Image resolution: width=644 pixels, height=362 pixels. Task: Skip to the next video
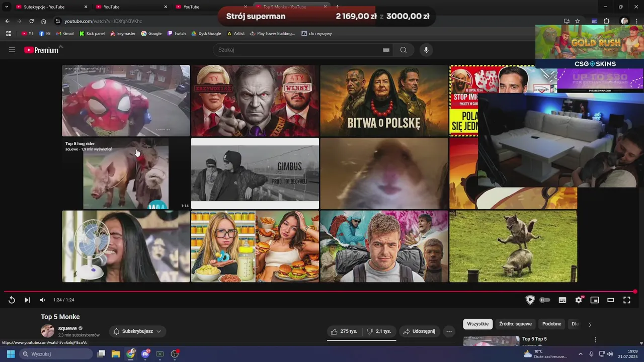27,300
